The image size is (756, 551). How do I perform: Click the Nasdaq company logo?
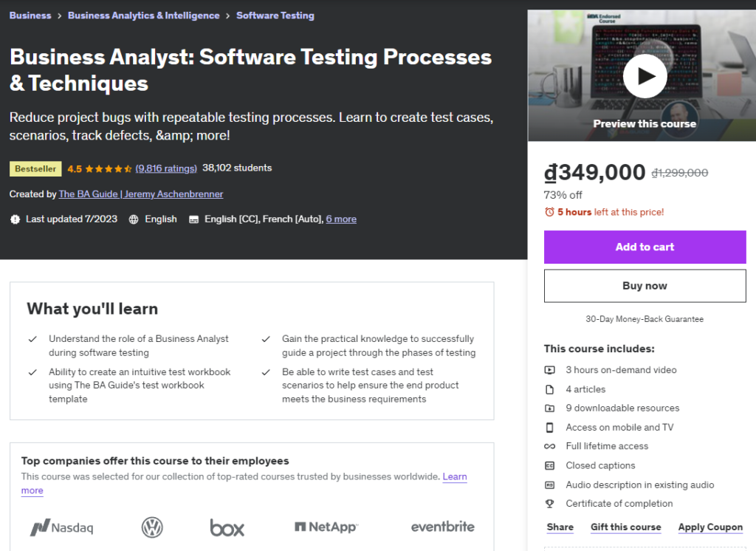click(61, 527)
